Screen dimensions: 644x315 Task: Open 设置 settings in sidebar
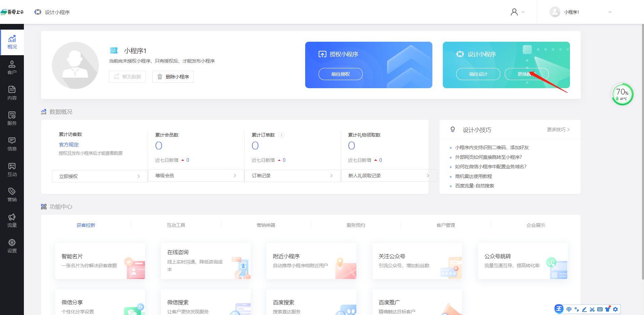click(12, 246)
